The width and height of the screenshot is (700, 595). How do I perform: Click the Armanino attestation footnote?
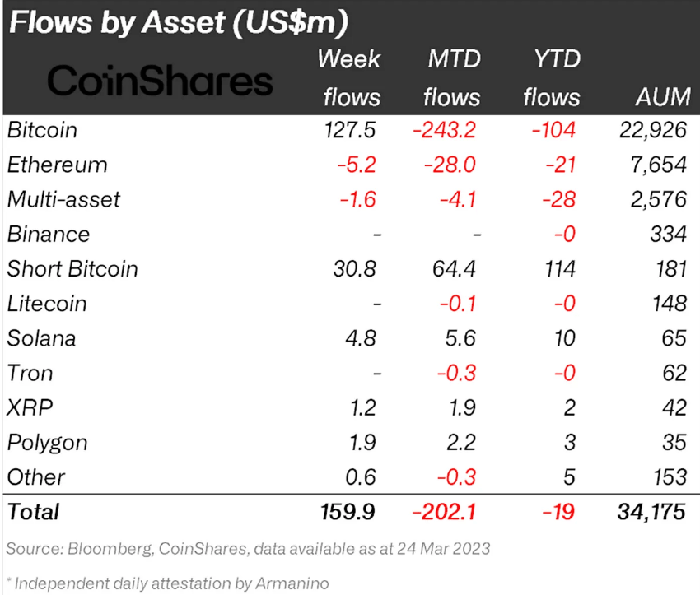pos(168,583)
